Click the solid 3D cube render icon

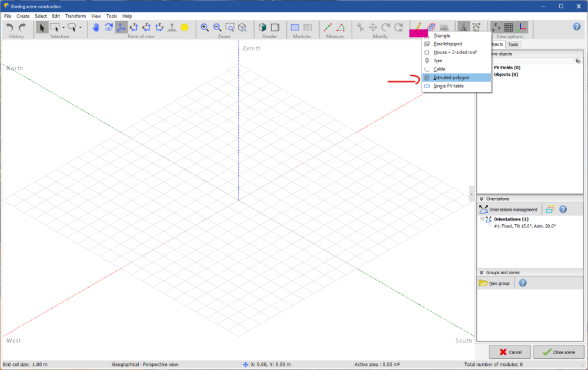(x=262, y=27)
